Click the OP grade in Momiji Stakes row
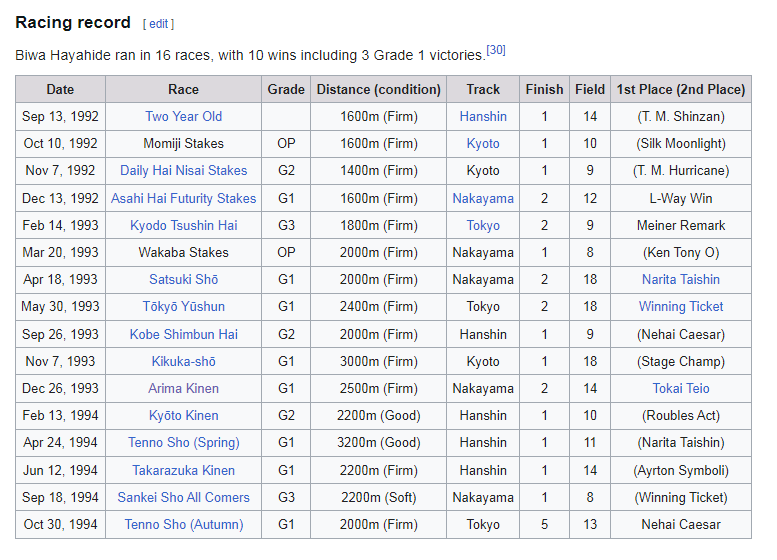777x560 pixels. pyautogui.click(x=286, y=144)
